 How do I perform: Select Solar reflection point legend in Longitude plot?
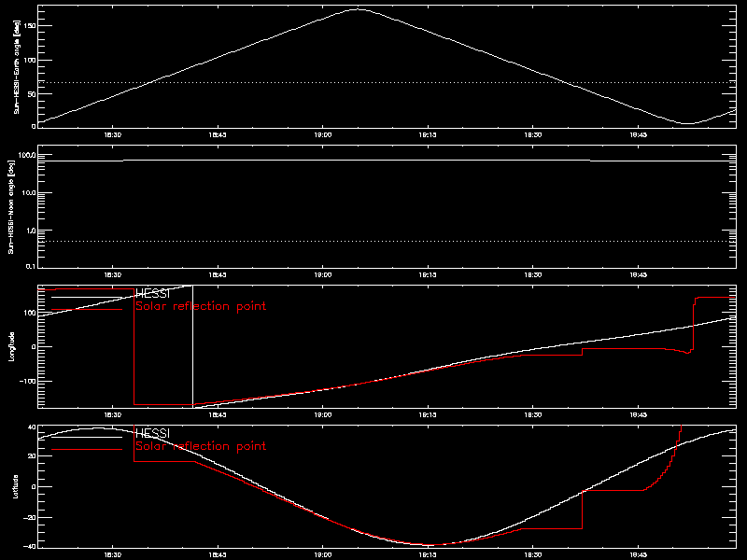coord(201,306)
